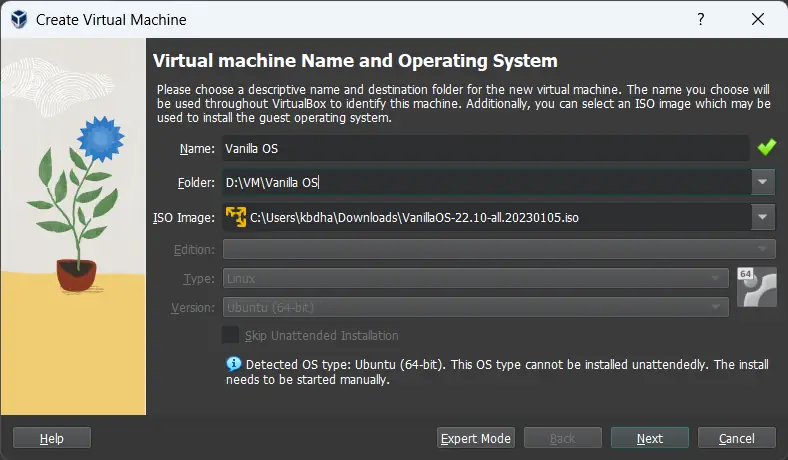Close the Create Virtual Machine dialog

click(758, 19)
